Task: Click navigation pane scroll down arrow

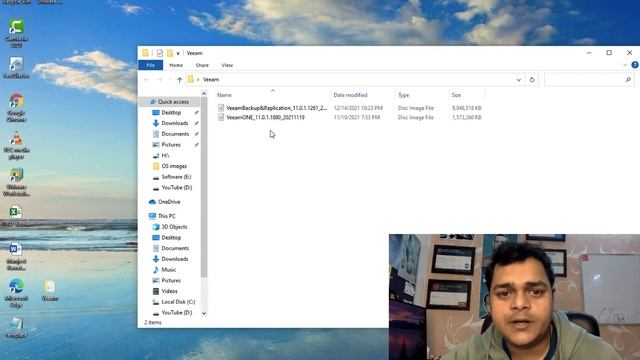Action: point(204,313)
